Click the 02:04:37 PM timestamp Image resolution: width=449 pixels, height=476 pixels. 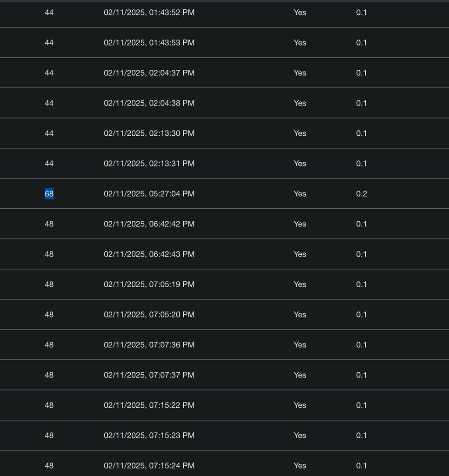click(x=149, y=73)
